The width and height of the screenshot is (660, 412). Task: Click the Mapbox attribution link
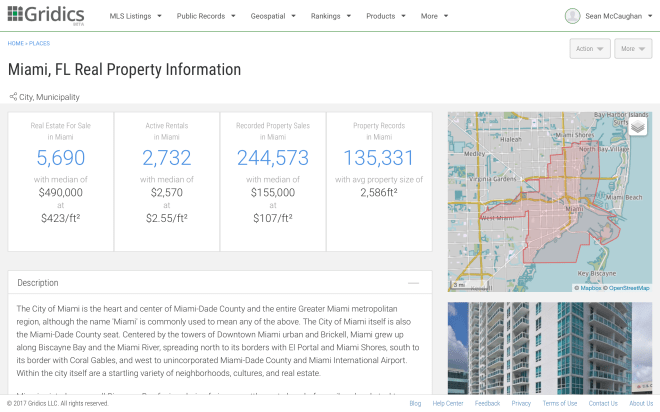click(589, 287)
